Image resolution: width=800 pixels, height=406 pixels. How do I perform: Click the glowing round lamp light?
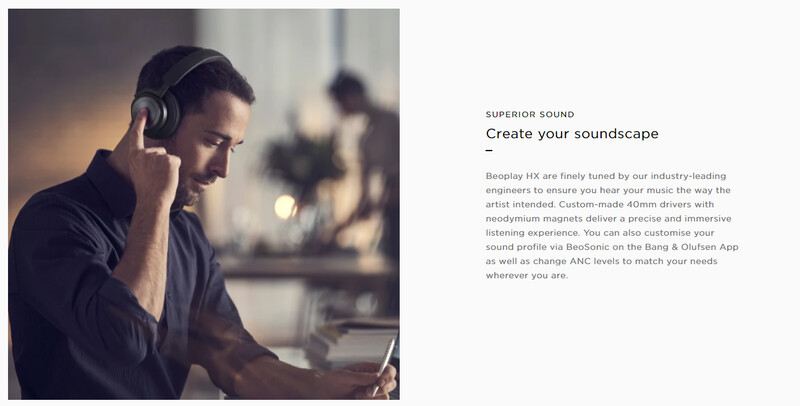[x=285, y=207]
